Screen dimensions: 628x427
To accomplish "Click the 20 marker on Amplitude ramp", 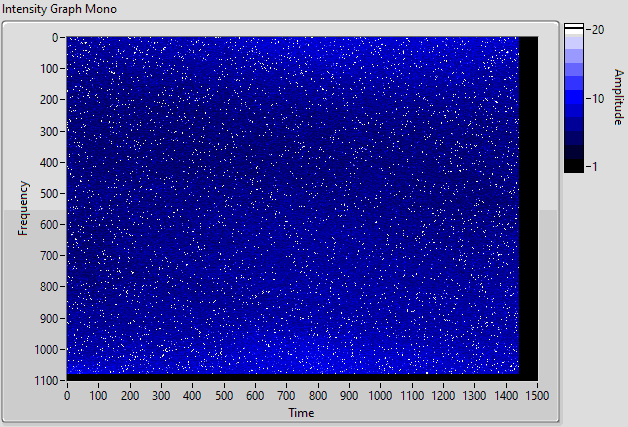I will (x=598, y=30).
